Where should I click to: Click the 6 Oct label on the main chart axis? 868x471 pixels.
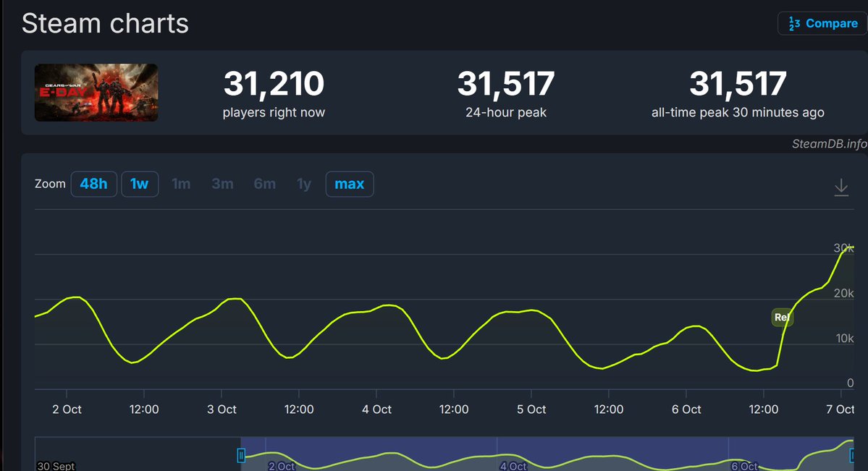pos(686,410)
